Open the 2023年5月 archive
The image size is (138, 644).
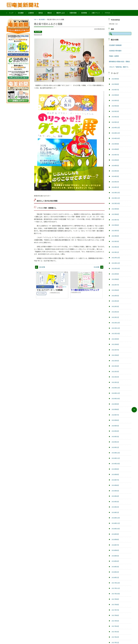click(115, 231)
